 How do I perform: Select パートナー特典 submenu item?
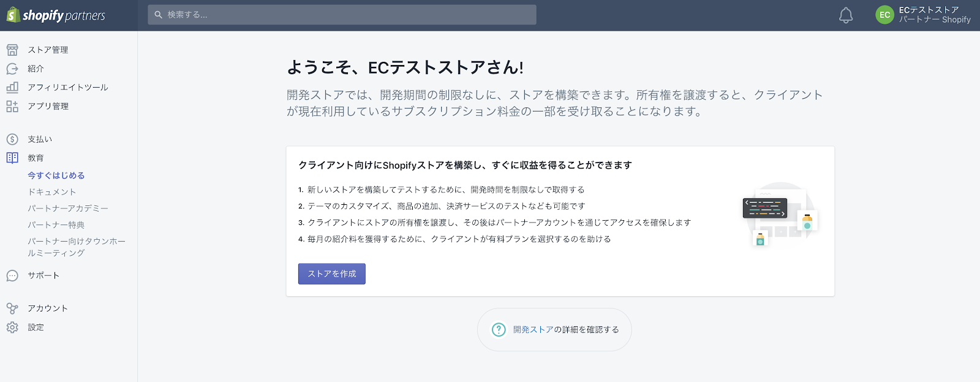(x=56, y=225)
